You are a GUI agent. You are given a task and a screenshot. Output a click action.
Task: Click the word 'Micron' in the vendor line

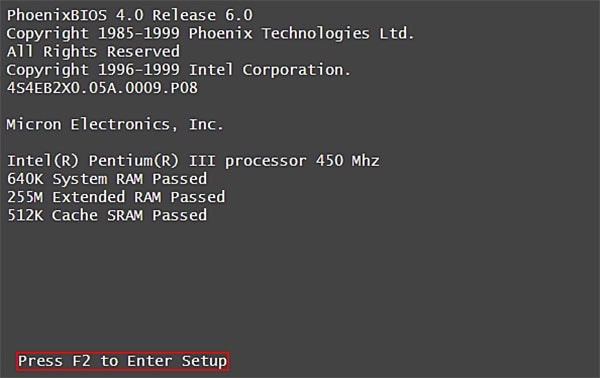pyautogui.click(x=34, y=125)
